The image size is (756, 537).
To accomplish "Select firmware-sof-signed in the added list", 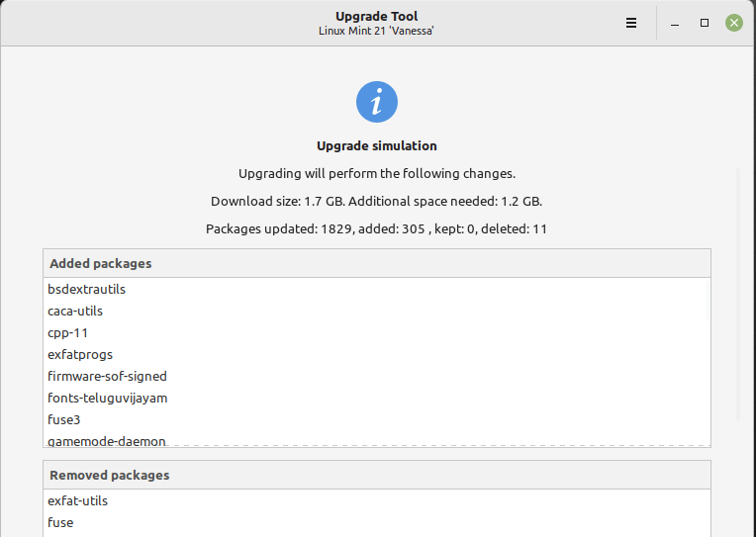I will point(107,377).
